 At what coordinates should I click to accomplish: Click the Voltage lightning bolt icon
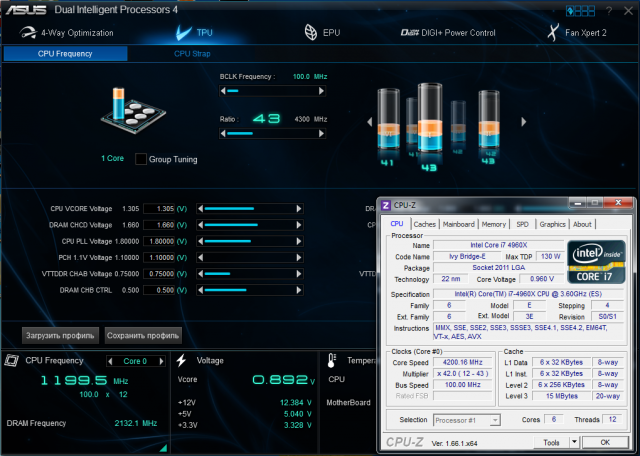(x=181, y=360)
